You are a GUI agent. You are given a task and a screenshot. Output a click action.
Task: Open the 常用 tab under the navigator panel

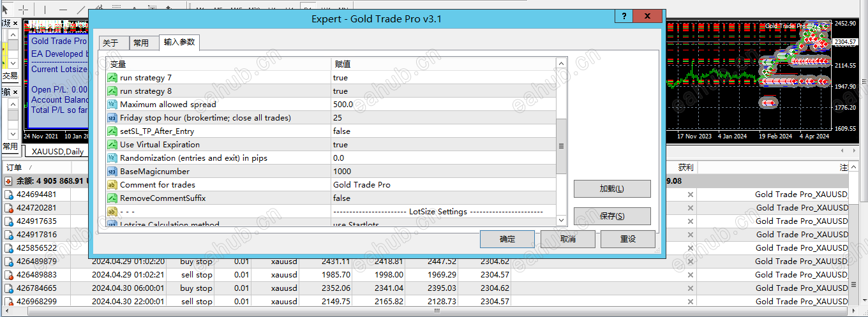tap(10, 147)
